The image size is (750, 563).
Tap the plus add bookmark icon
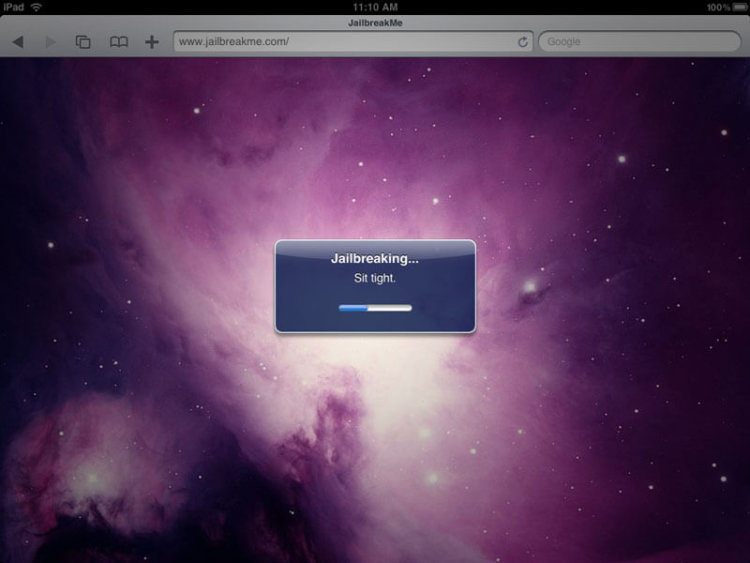[152, 42]
